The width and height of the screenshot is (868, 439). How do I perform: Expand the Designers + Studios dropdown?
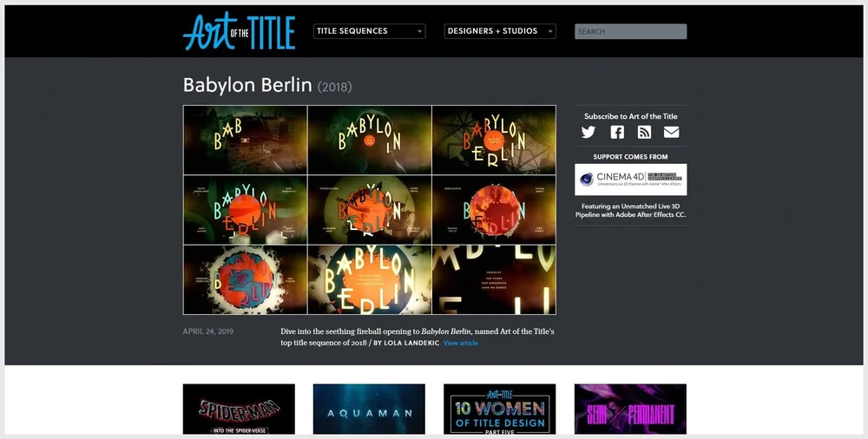[500, 31]
